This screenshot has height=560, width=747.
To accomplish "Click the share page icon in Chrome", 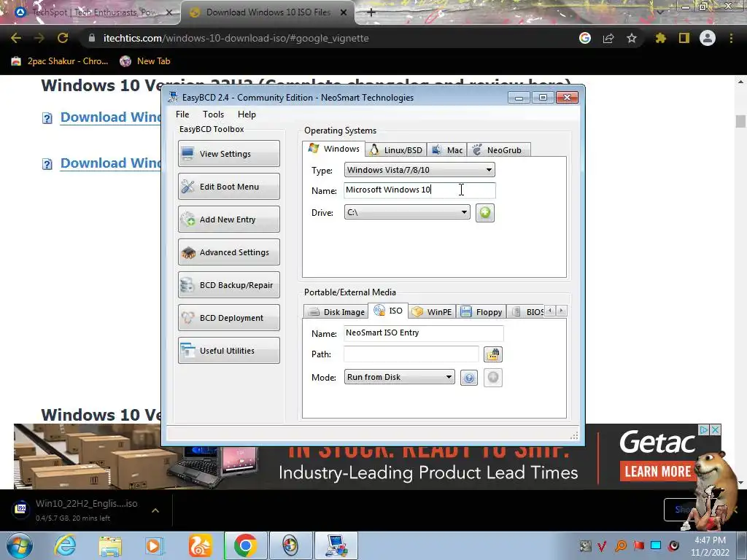I will pos(608,38).
